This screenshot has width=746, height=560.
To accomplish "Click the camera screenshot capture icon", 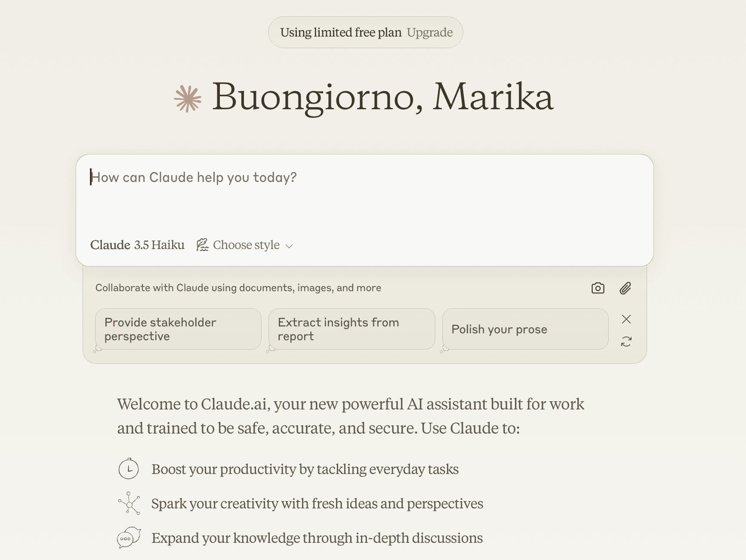I will [x=598, y=288].
